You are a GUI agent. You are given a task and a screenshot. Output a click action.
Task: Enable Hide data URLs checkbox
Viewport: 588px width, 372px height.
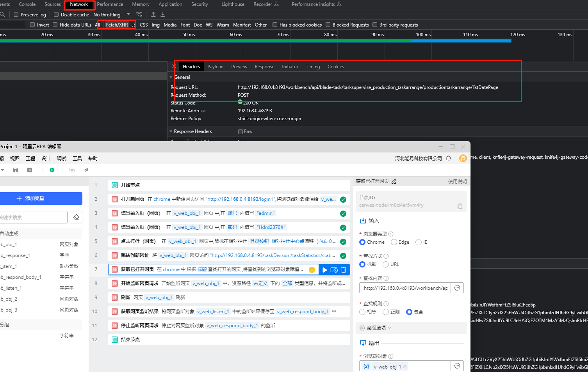point(55,25)
